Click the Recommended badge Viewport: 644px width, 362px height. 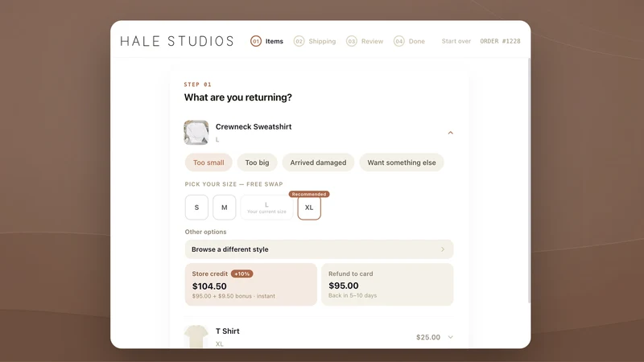309,194
